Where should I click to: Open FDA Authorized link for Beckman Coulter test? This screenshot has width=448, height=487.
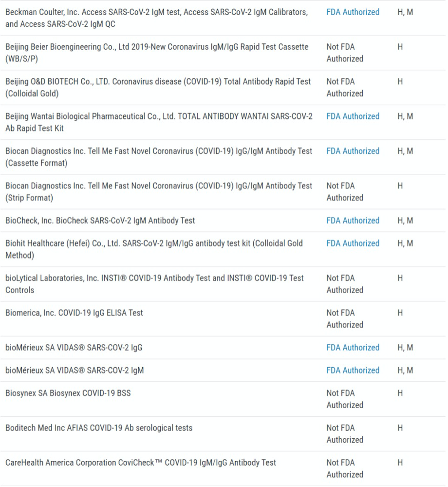click(353, 12)
